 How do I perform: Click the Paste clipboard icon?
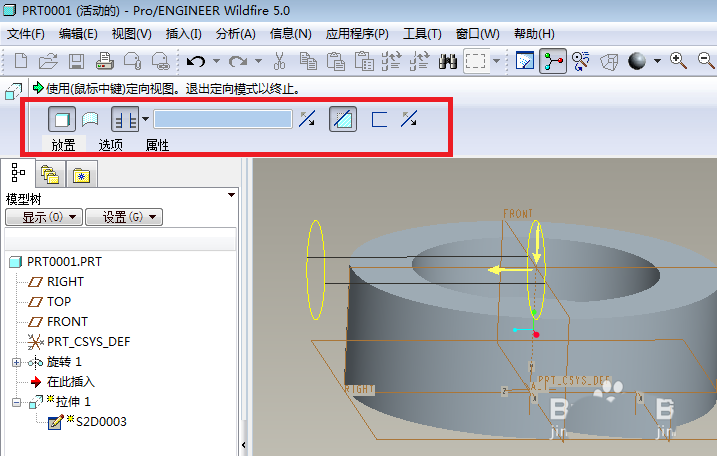coord(336,61)
